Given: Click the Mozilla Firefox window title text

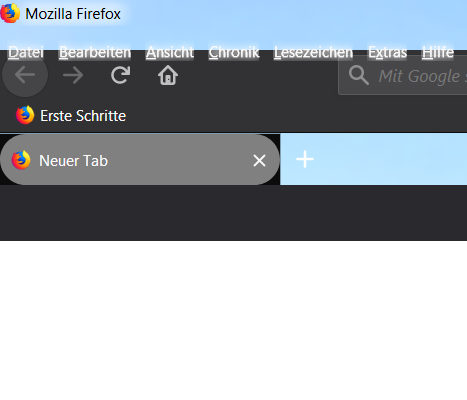Looking at the screenshot, I should click(73, 14).
